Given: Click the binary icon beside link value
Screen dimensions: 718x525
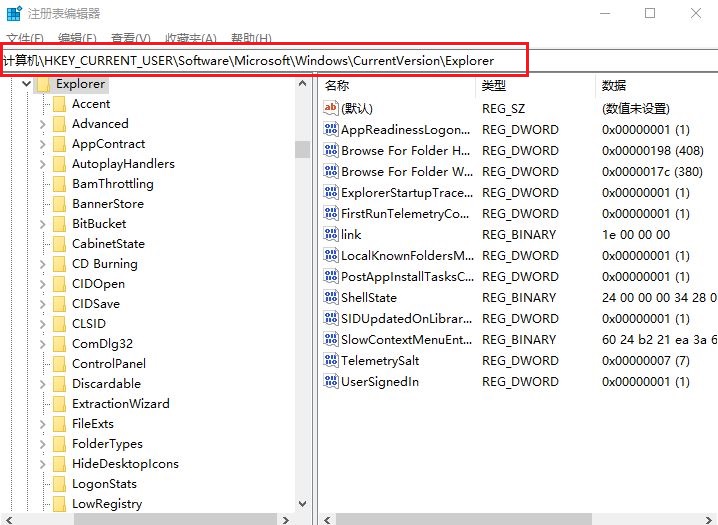Looking at the screenshot, I should pos(331,234).
